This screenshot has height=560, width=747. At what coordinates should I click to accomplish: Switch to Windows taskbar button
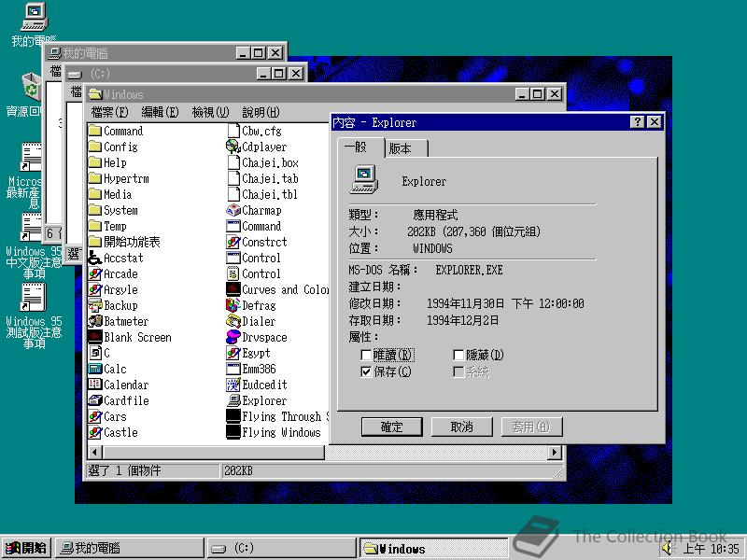(x=433, y=548)
